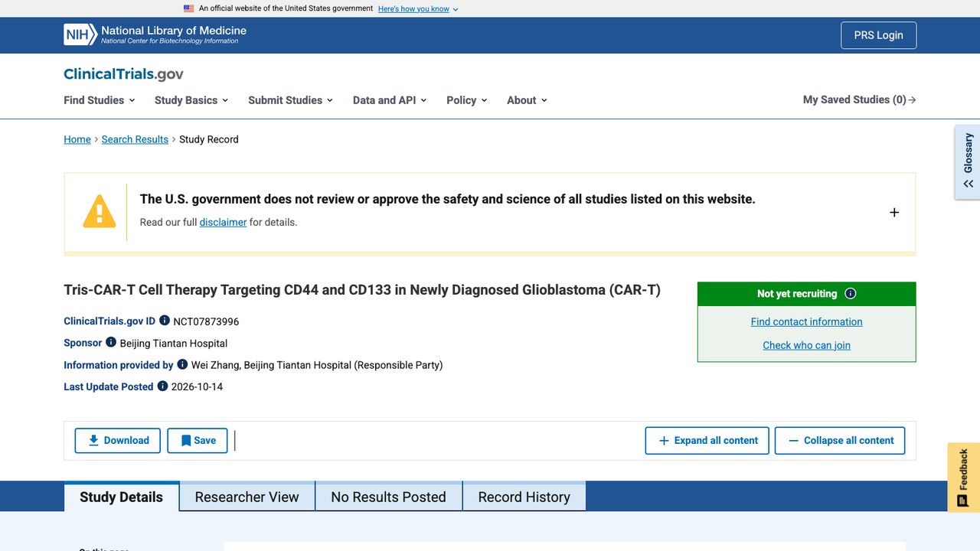Click info icon beside ClinicalTrials.gov ID
This screenshot has width=980, height=551.
(165, 321)
